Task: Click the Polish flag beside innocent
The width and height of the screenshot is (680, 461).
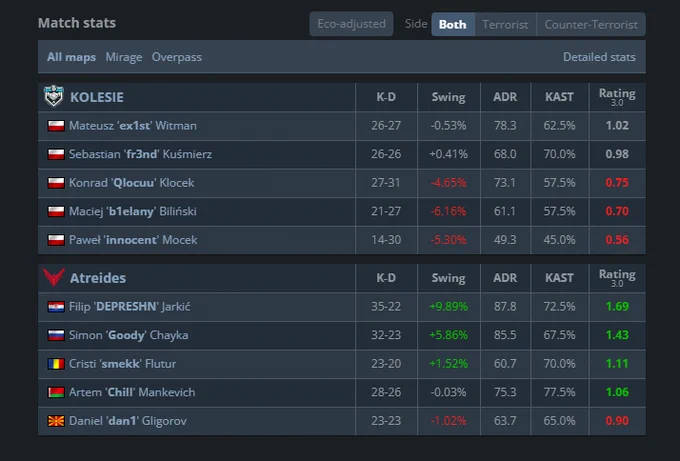Action: (56, 240)
